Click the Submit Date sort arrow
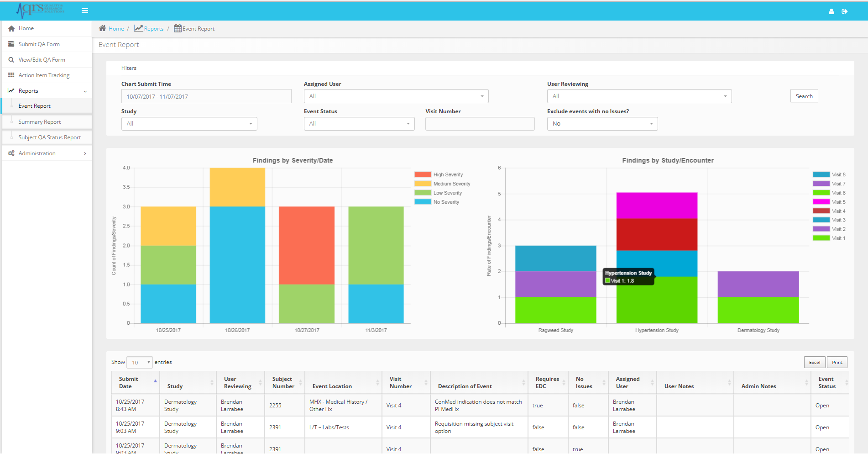Screen dimensions: 868x464 (x=155, y=381)
